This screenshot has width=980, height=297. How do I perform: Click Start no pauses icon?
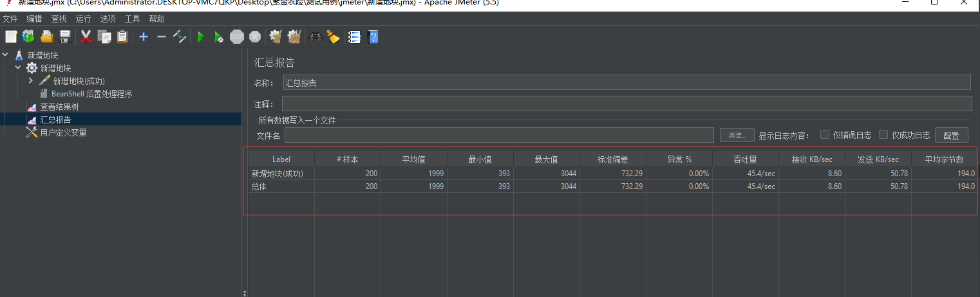point(219,37)
